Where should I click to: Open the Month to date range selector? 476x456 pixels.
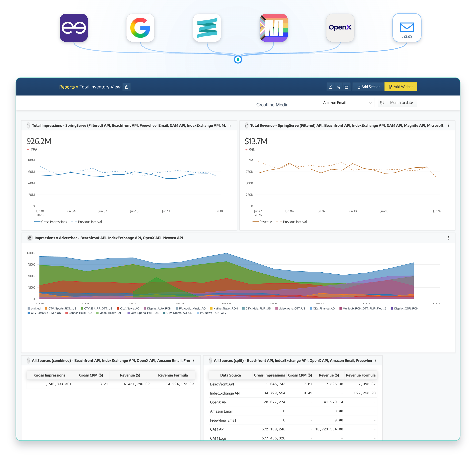401,103
